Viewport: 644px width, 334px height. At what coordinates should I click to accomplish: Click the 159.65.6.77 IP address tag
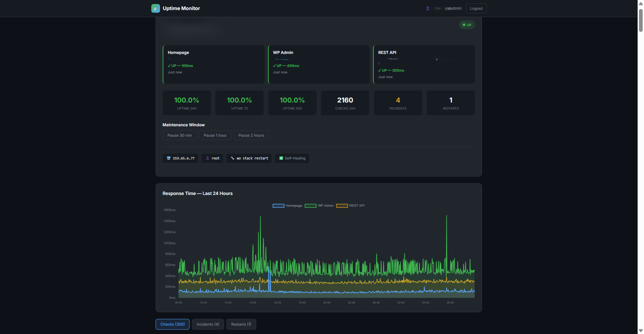(180, 158)
